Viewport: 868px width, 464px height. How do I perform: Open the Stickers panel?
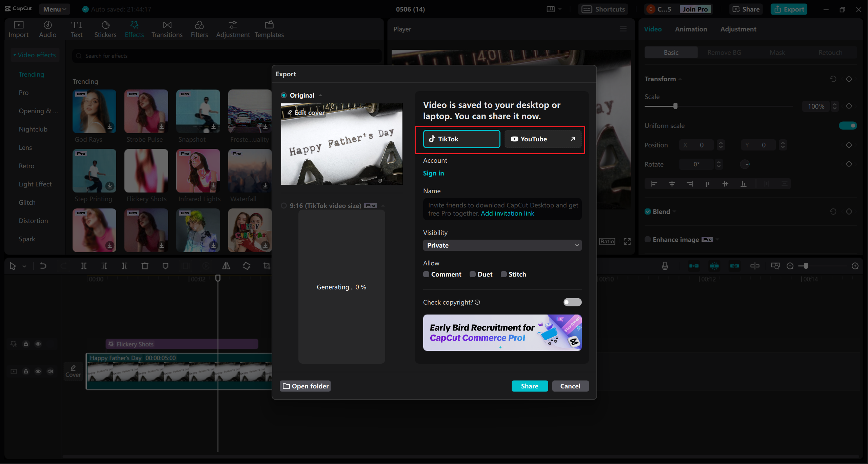pyautogui.click(x=105, y=29)
